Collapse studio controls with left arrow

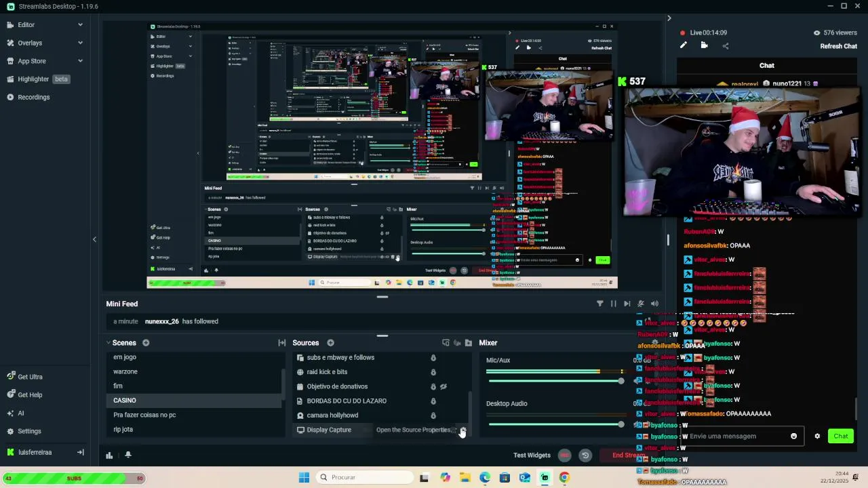94,239
